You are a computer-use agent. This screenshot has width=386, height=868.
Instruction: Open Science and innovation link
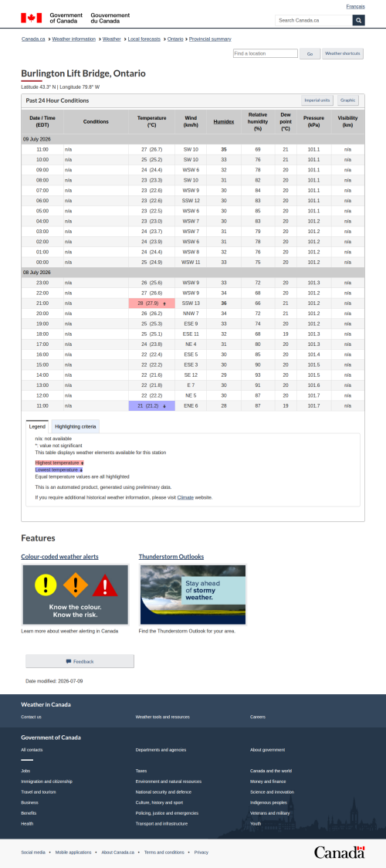pos(272,792)
